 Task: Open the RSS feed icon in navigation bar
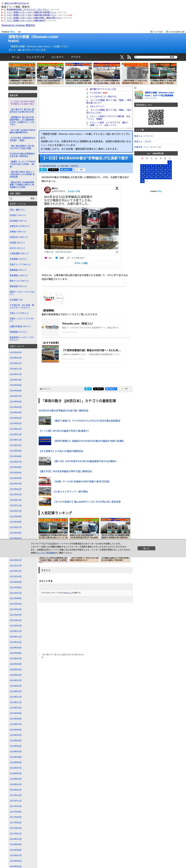click(129, 57)
